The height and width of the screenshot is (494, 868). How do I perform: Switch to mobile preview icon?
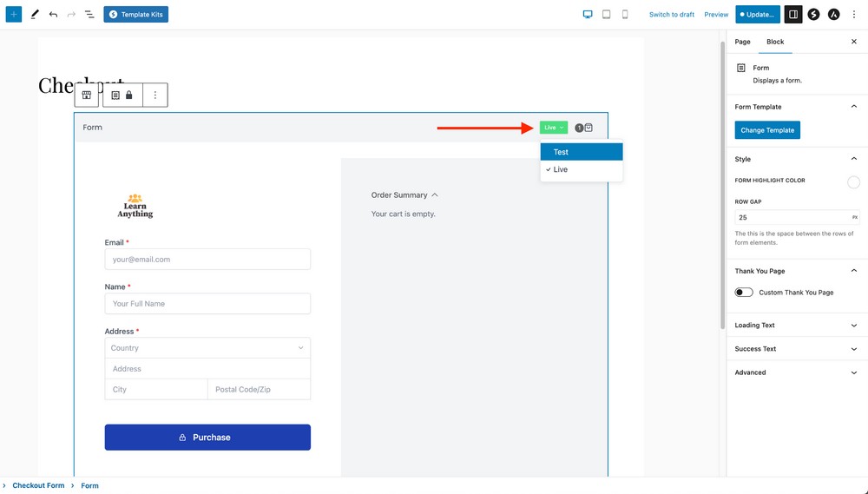(625, 15)
